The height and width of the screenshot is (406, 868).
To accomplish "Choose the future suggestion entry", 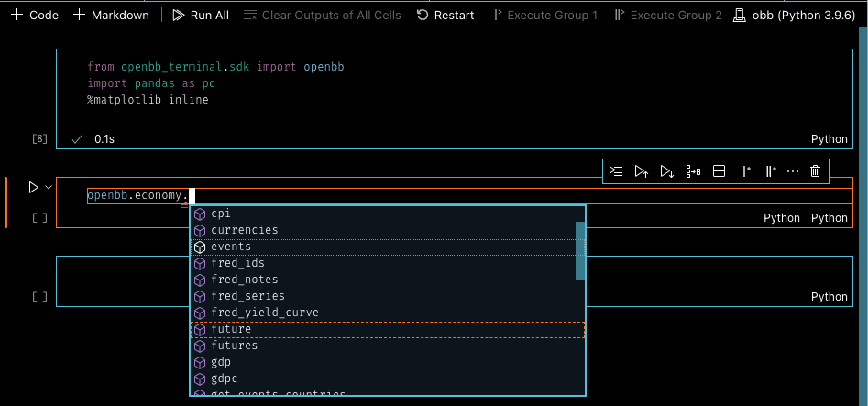I will 388,329.
